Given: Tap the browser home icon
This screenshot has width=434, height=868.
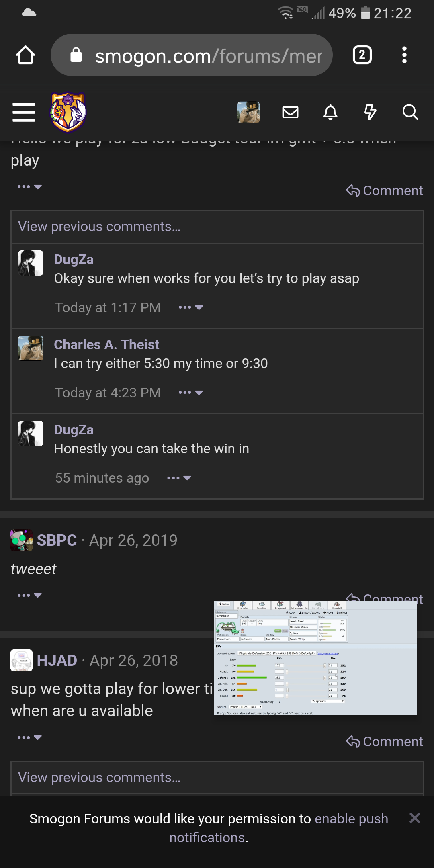Looking at the screenshot, I should click(x=25, y=55).
